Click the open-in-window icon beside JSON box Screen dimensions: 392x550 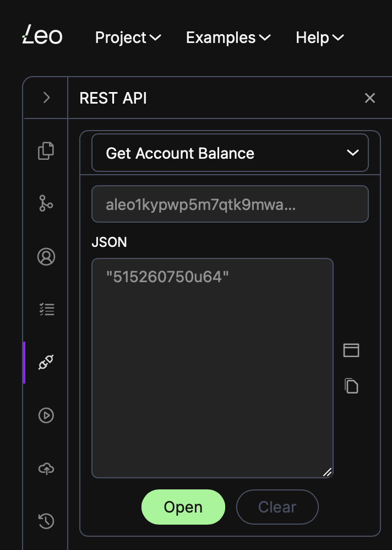(x=351, y=350)
